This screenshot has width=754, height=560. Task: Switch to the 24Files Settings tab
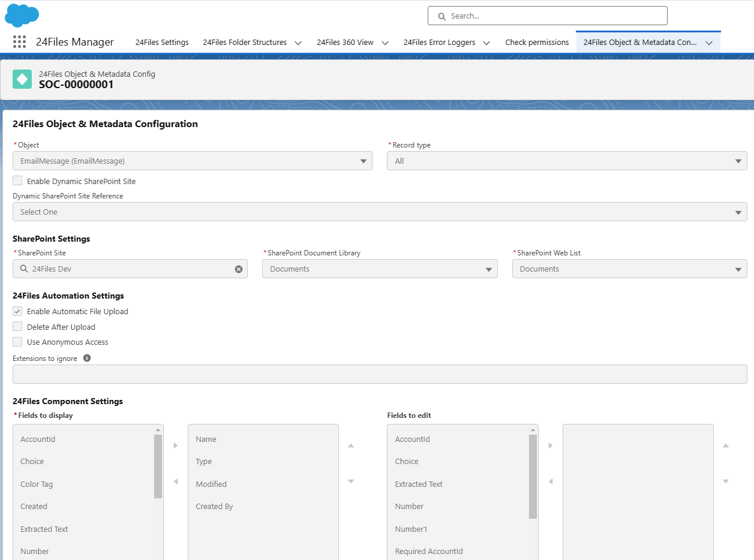pos(162,43)
